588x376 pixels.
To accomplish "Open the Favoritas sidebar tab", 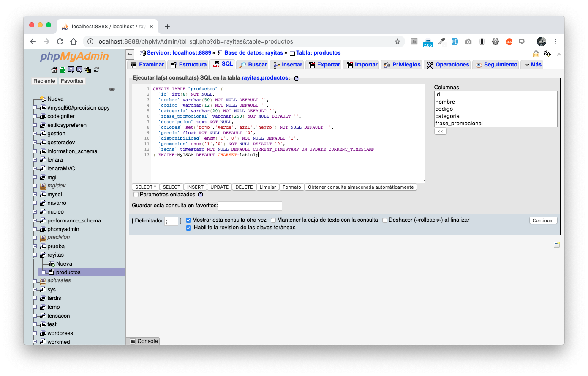I will point(72,81).
